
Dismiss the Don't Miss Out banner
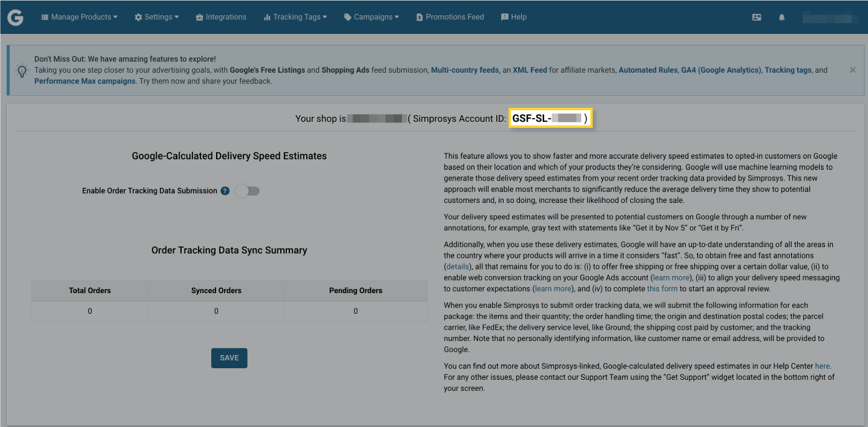point(852,70)
